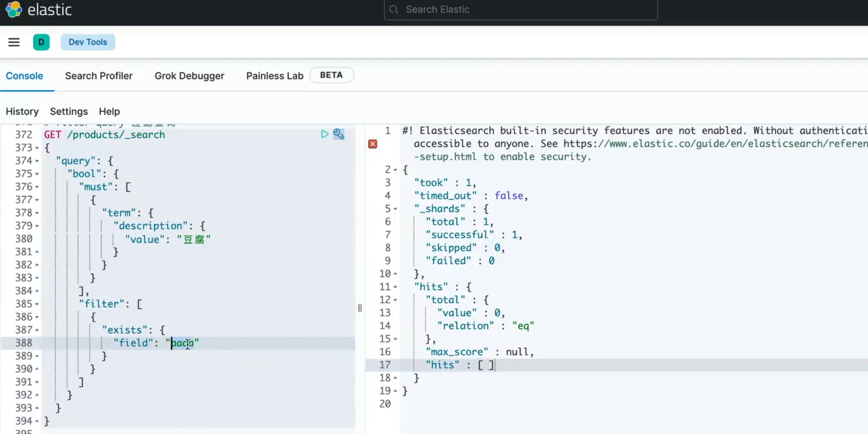Click the elastic.co guide URL in the warning
This screenshot has height=434, width=868.
point(716,144)
